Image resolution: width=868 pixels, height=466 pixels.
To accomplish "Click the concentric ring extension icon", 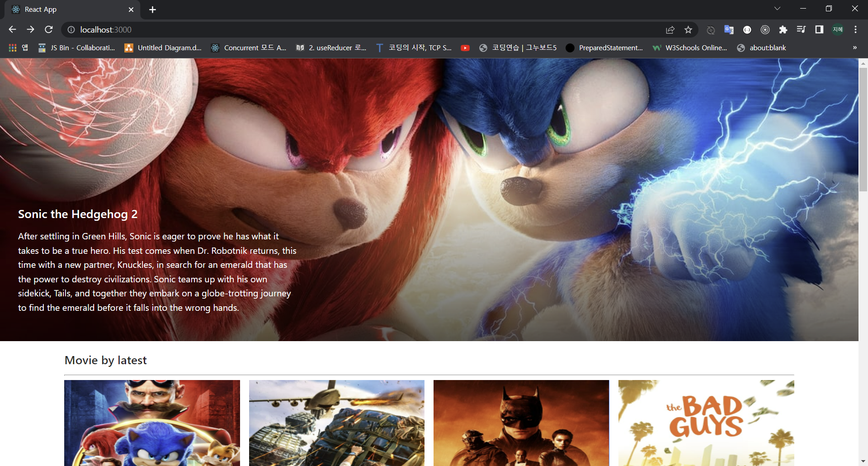I will pos(765,29).
